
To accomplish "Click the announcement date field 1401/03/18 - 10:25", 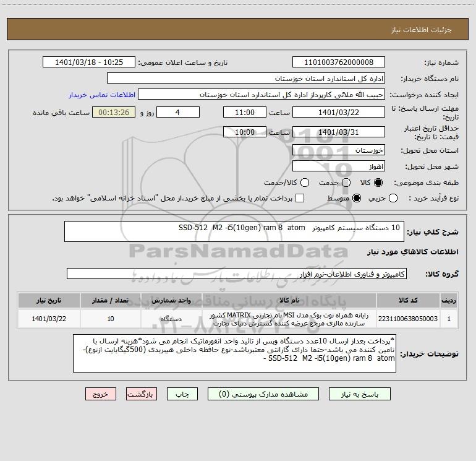I will tap(89, 62).
